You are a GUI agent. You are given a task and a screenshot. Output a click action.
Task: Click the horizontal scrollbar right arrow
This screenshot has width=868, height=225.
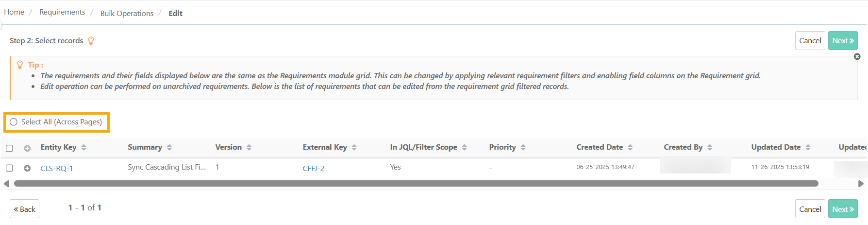pyautogui.click(x=861, y=184)
